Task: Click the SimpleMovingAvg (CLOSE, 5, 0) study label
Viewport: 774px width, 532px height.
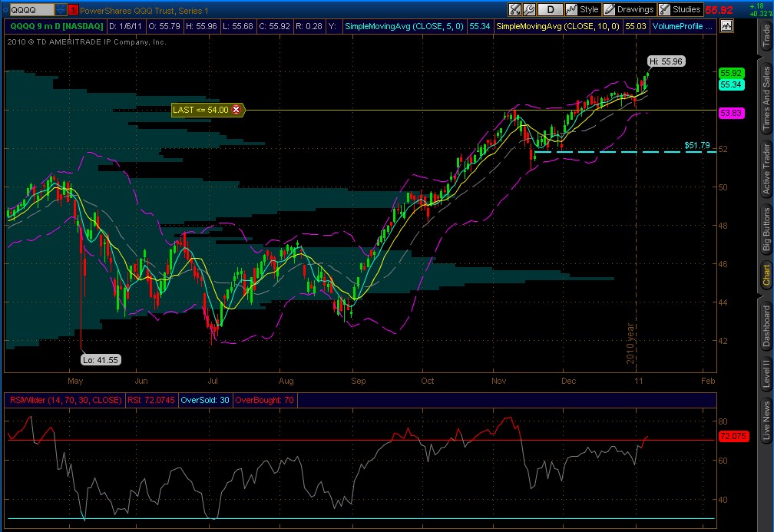Action: [404, 26]
